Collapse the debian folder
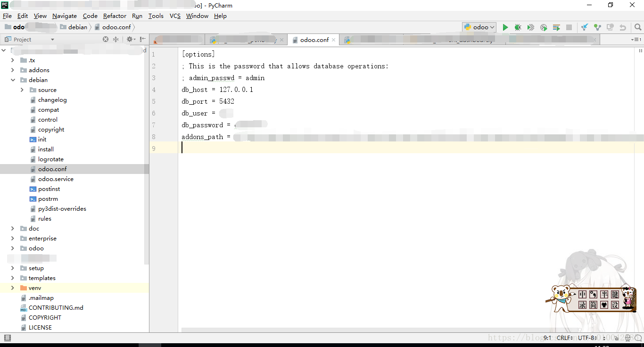The height and width of the screenshot is (347, 644). [x=13, y=80]
